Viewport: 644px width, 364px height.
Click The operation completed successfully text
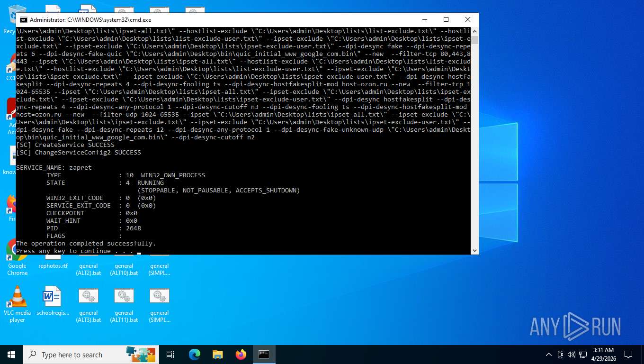coord(86,243)
